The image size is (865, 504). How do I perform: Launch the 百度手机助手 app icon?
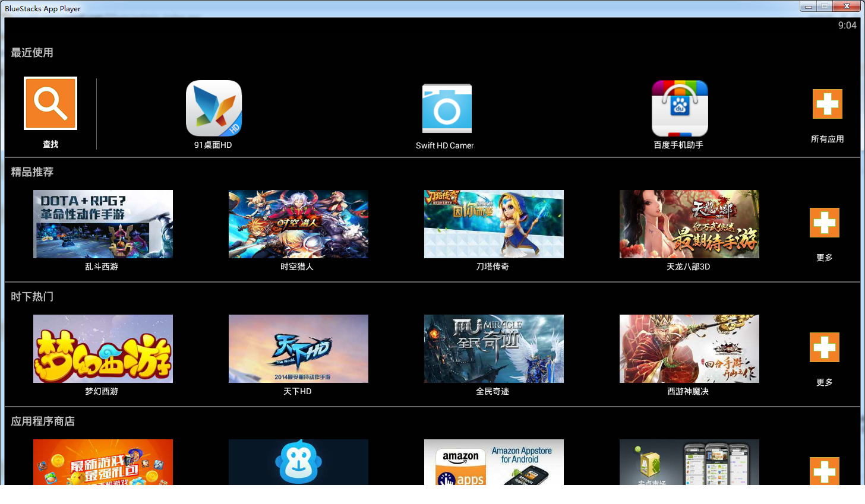(680, 108)
